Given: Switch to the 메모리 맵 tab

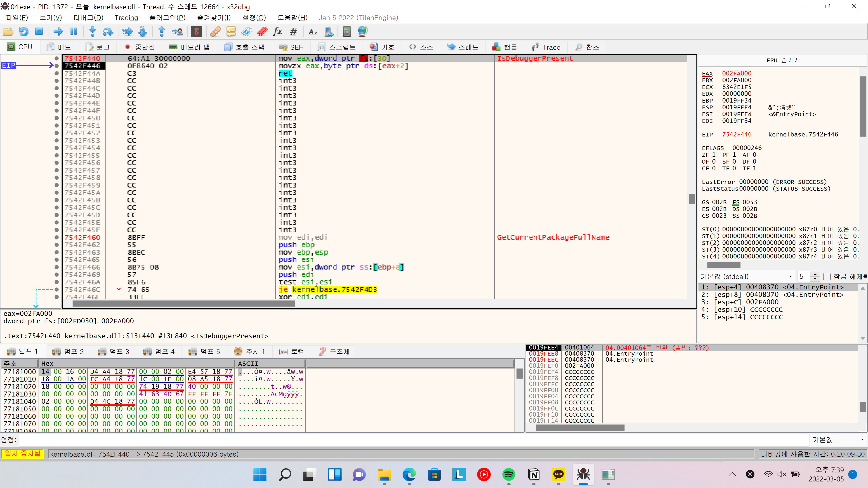Looking at the screenshot, I should click(189, 47).
